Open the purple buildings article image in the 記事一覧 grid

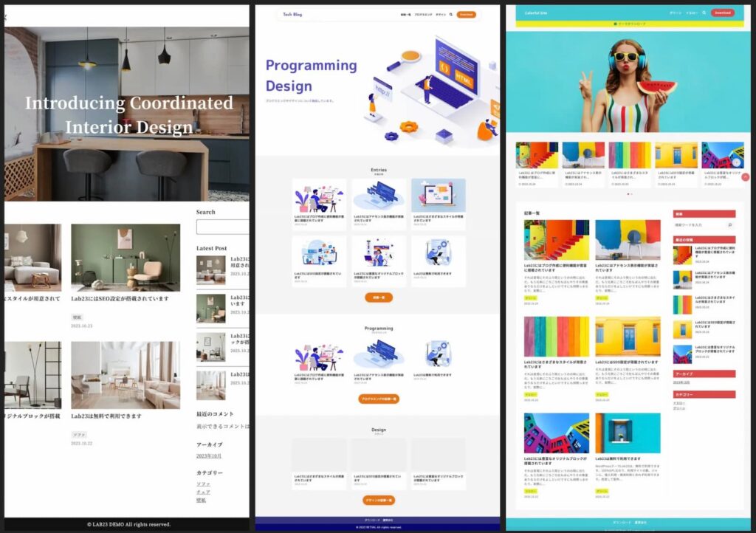click(x=557, y=433)
